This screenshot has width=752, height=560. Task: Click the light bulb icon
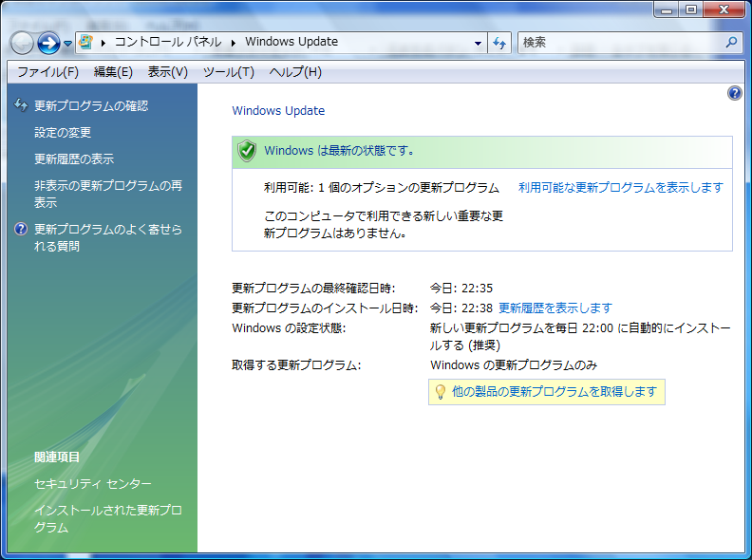coord(440,392)
